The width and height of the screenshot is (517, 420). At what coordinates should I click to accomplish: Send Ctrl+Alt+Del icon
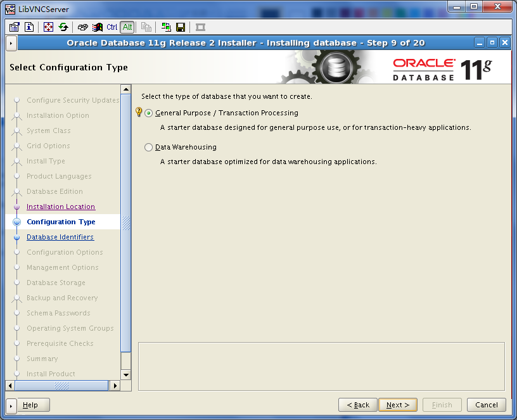pos(82,27)
